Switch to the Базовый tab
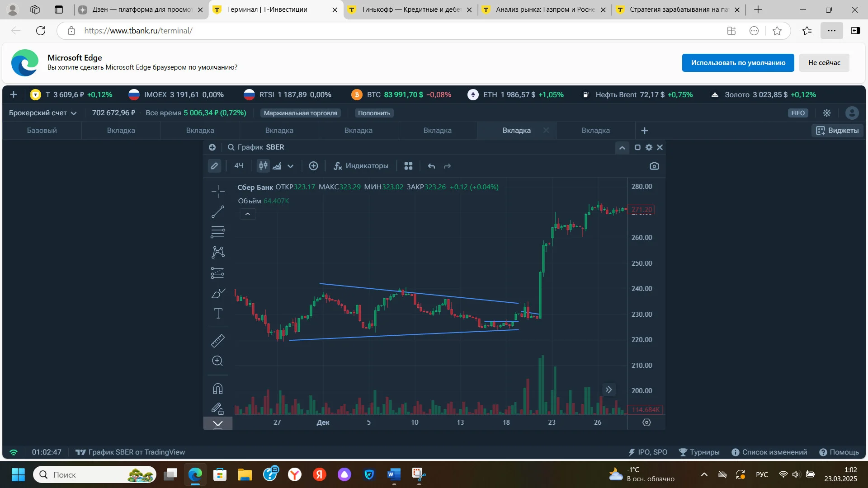Screen dimensions: 868x488 (x=42, y=131)
